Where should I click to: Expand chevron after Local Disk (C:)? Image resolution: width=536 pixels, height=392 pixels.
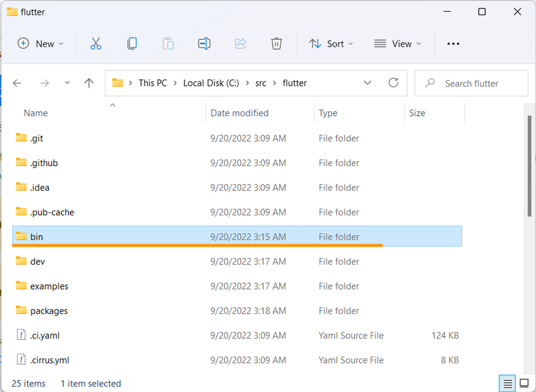pos(247,83)
